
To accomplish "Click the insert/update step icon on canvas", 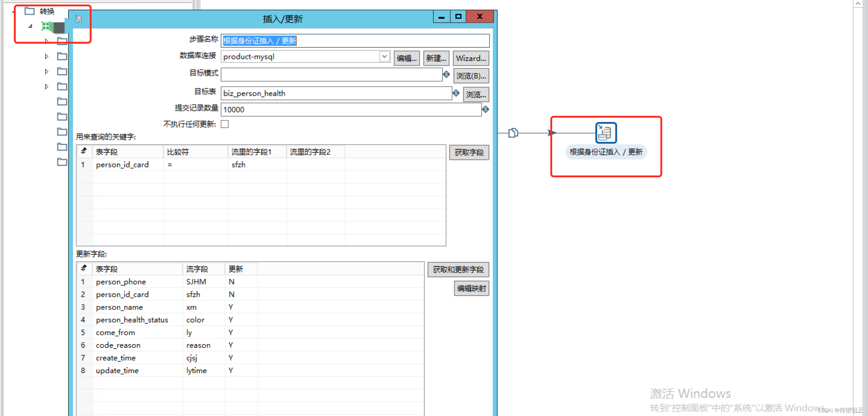I will pos(606,133).
